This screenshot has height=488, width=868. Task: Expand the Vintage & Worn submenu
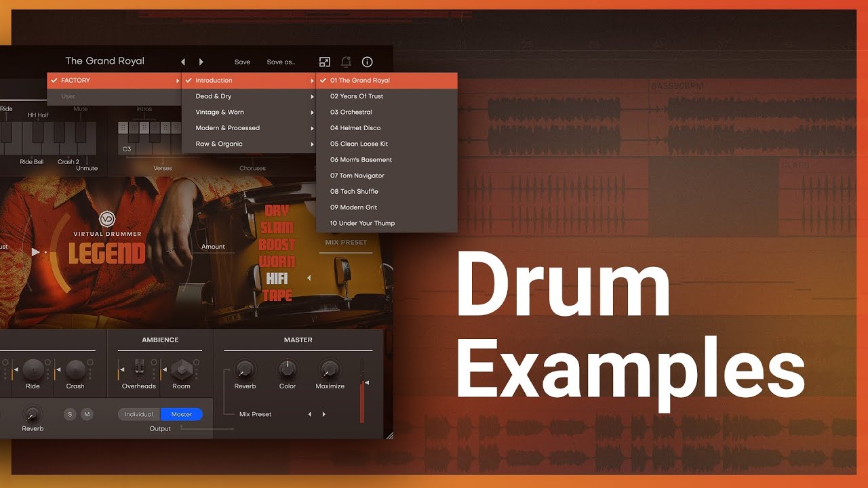coord(248,112)
